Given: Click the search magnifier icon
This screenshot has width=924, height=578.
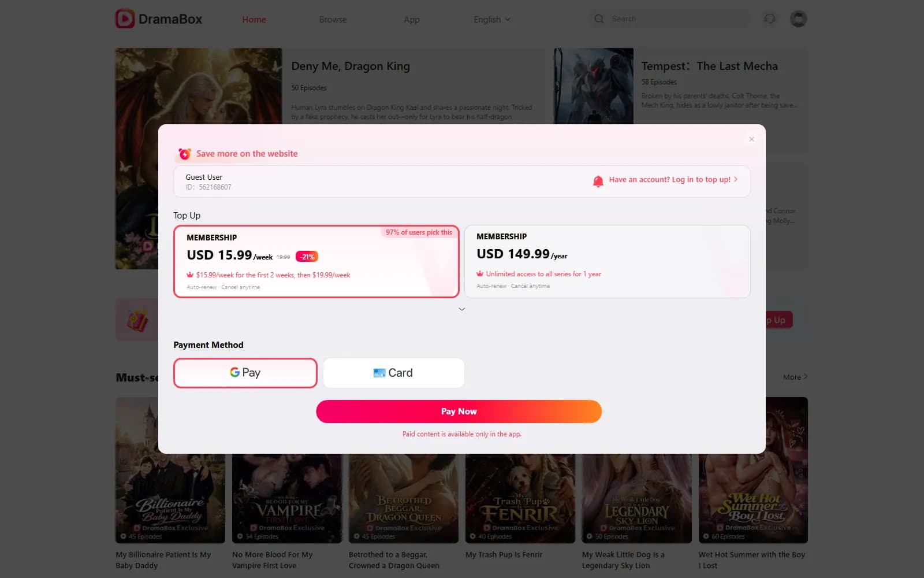Looking at the screenshot, I should (x=599, y=19).
